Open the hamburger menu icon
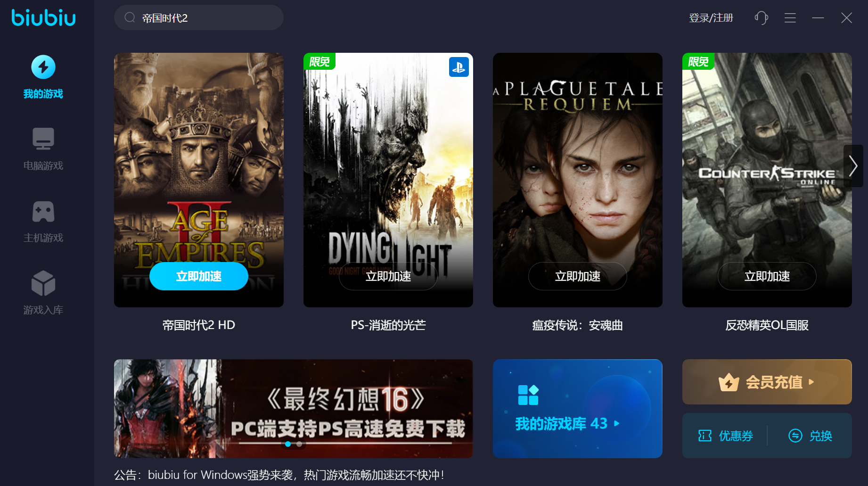This screenshot has height=486, width=868. (x=790, y=18)
